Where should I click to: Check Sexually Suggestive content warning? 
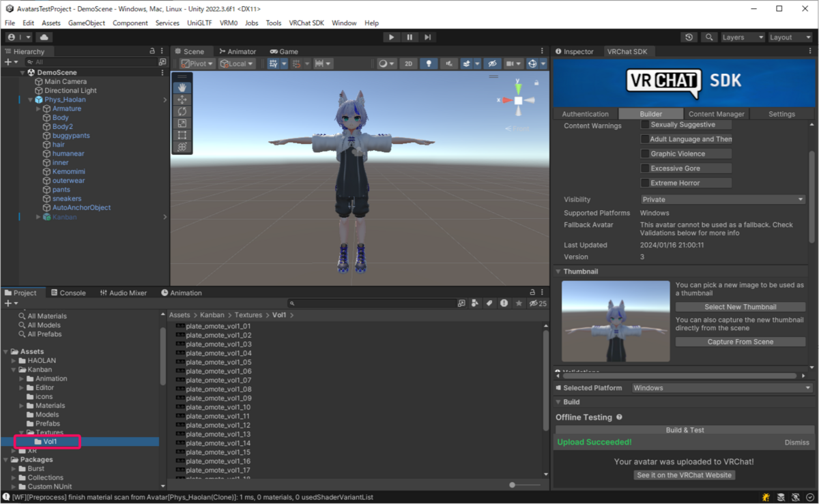pyautogui.click(x=645, y=125)
